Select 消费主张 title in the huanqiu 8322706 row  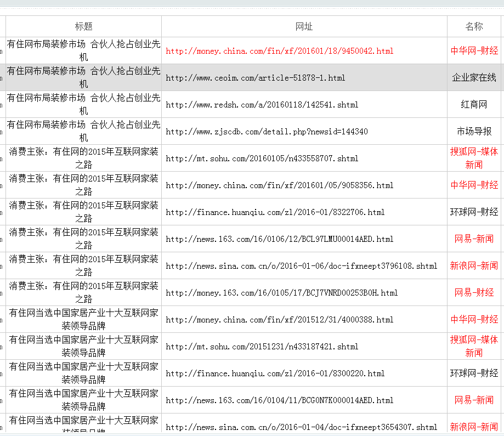tap(83, 212)
